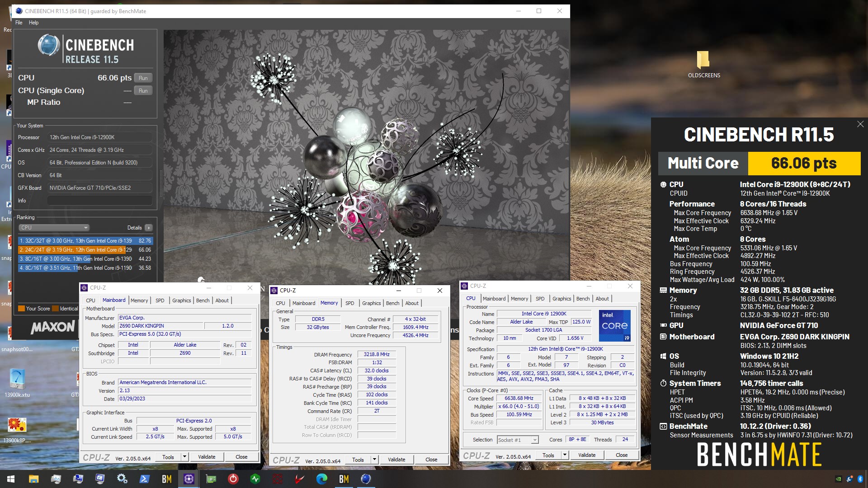Select the 13900k8P desktop image file
868x488 pixels.
pos(17,430)
